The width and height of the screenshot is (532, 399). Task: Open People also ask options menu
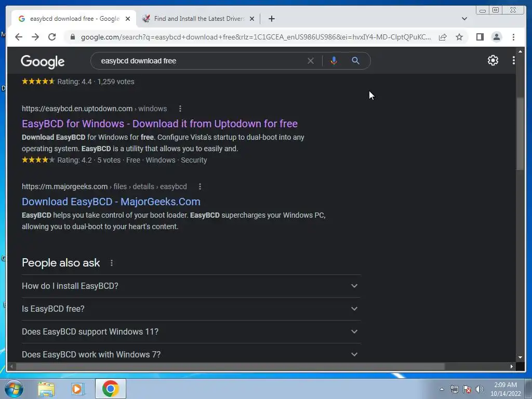click(112, 263)
